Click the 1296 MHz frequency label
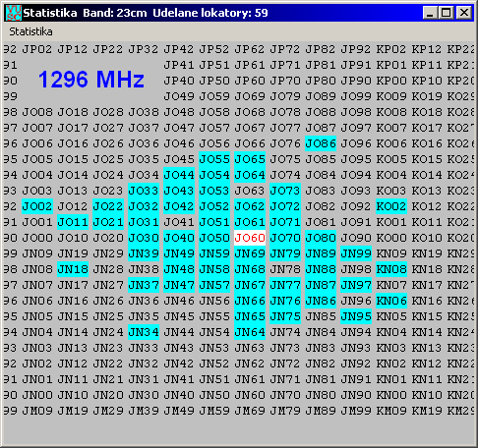 coord(91,80)
